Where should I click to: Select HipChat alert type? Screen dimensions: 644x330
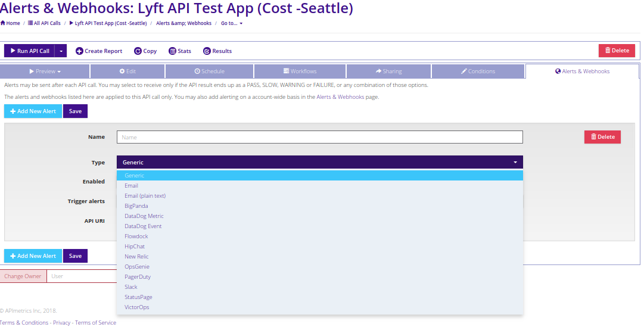tap(319, 246)
